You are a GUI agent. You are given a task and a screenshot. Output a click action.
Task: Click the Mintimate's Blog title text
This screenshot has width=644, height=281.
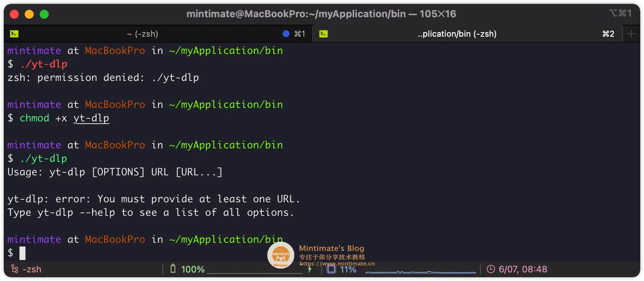click(331, 248)
